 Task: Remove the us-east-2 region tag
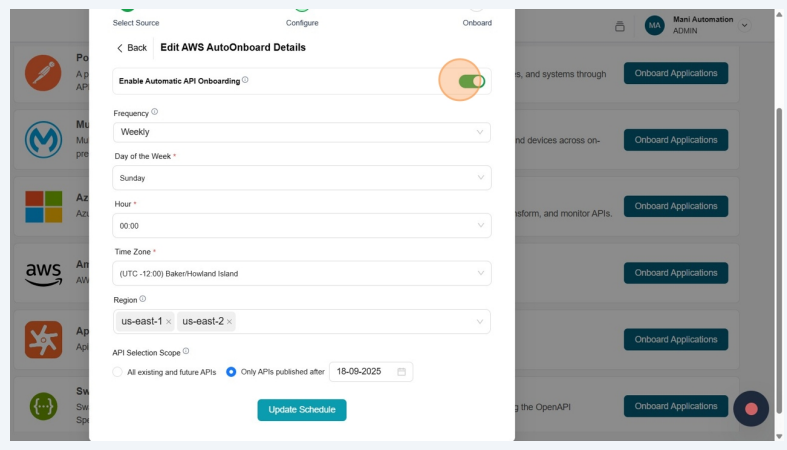coord(229,322)
